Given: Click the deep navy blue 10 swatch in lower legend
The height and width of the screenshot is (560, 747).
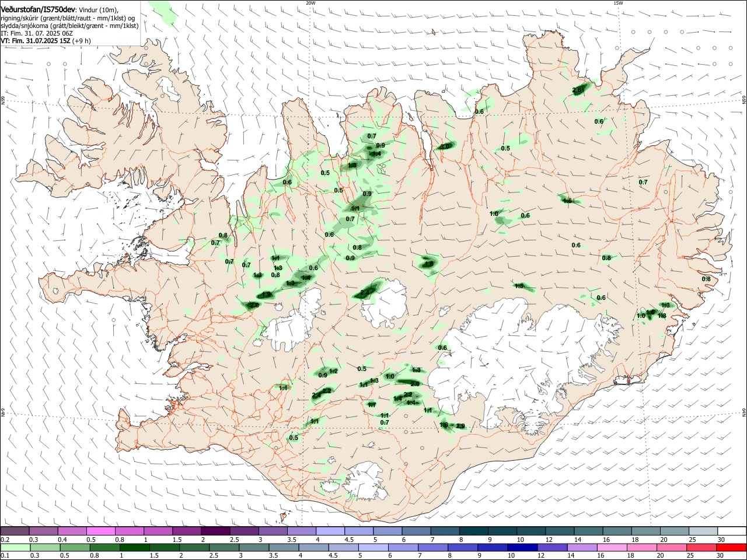Looking at the screenshot, I should coord(522,548).
